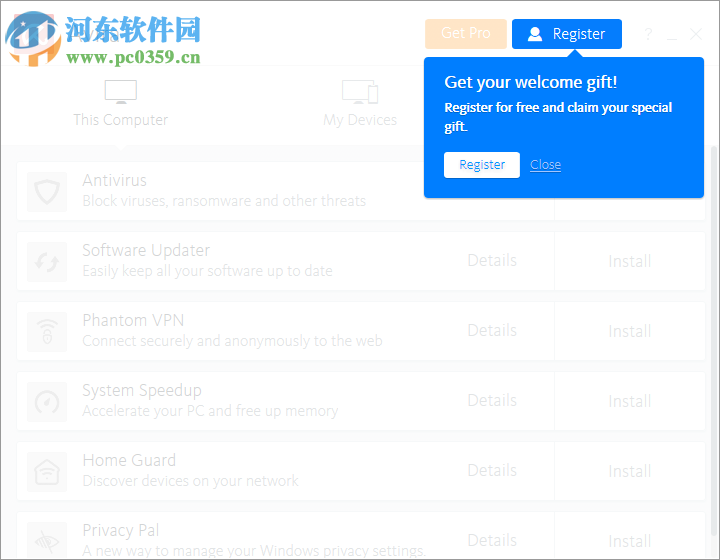720x560 pixels.
Task: Install Home Guard
Action: pos(630,471)
